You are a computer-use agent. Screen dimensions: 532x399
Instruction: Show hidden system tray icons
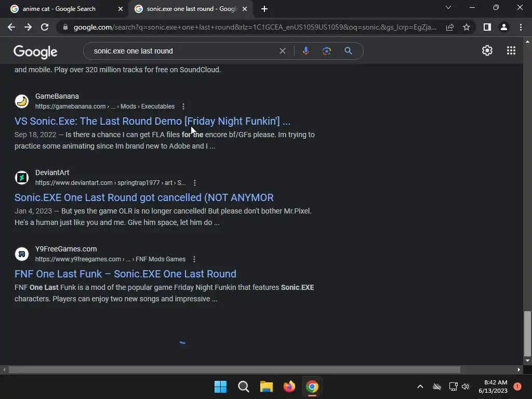point(420,387)
